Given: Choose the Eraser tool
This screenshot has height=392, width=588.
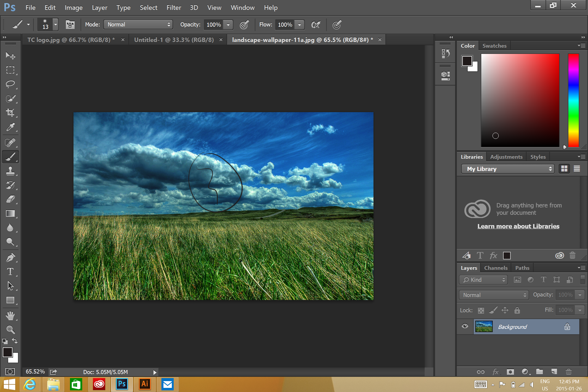Looking at the screenshot, I should coord(10,199).
